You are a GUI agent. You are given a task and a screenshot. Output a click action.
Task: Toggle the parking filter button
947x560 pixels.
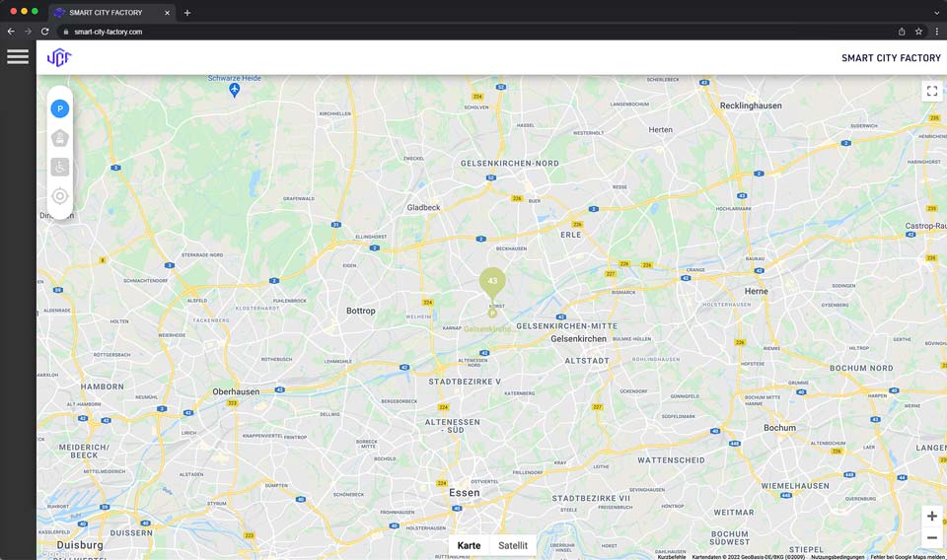pyautogui.click(x=60, y=108)
